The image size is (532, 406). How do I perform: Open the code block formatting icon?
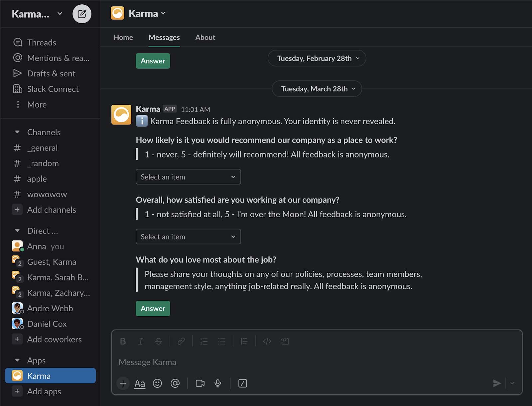coord(267,341)
